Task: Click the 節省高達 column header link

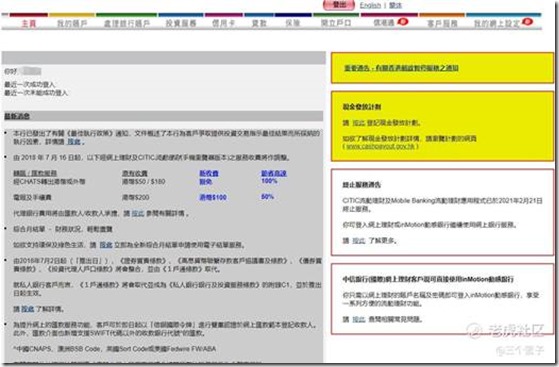Action: pyautogui.click(x=273, y=173)
